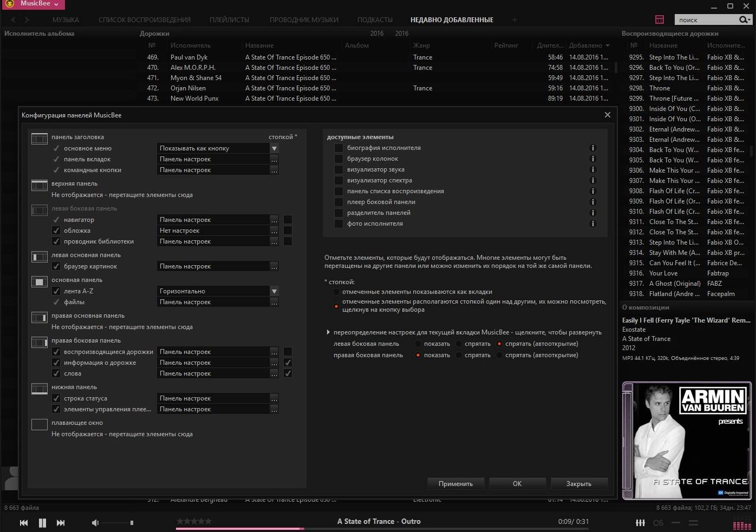Image resolution: width=756 pixels, height=532 pixels.
Task: Expand 'переопределение настроек для текущей вкладки'
Action: [x=328, y=332]
